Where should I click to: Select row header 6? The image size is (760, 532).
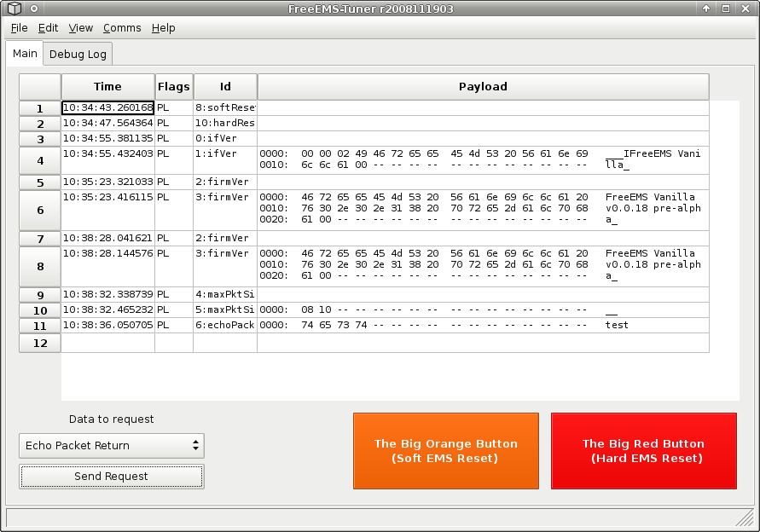[40, 211]
